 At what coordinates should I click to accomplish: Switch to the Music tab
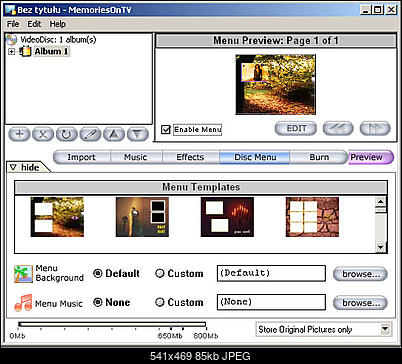(x=136, y=157)
